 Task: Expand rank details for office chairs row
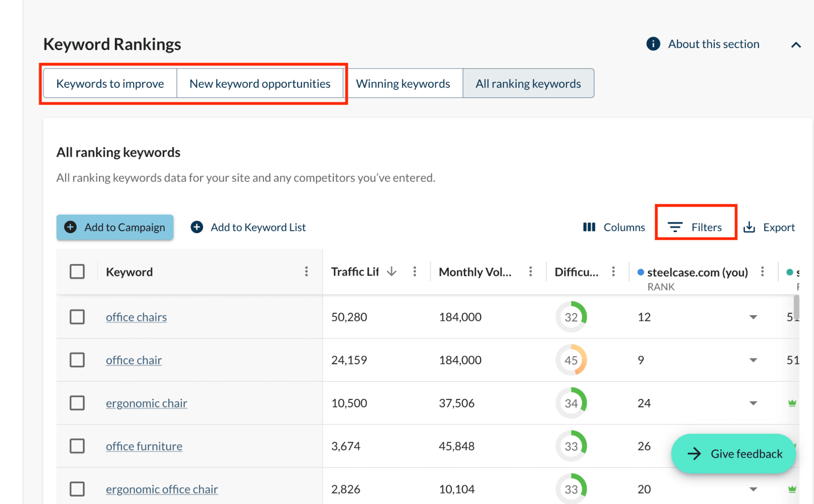753,317
